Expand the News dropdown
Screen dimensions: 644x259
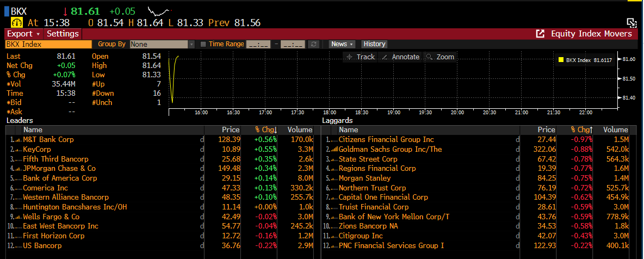tap(342, 44)
